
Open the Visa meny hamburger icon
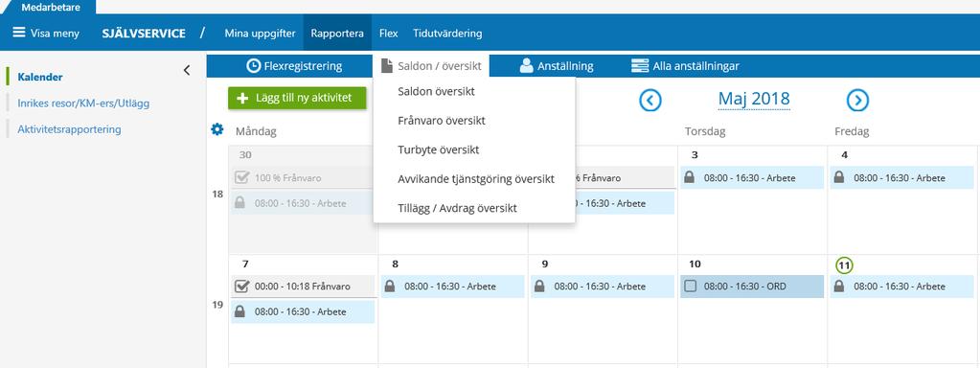coord(19,33)
